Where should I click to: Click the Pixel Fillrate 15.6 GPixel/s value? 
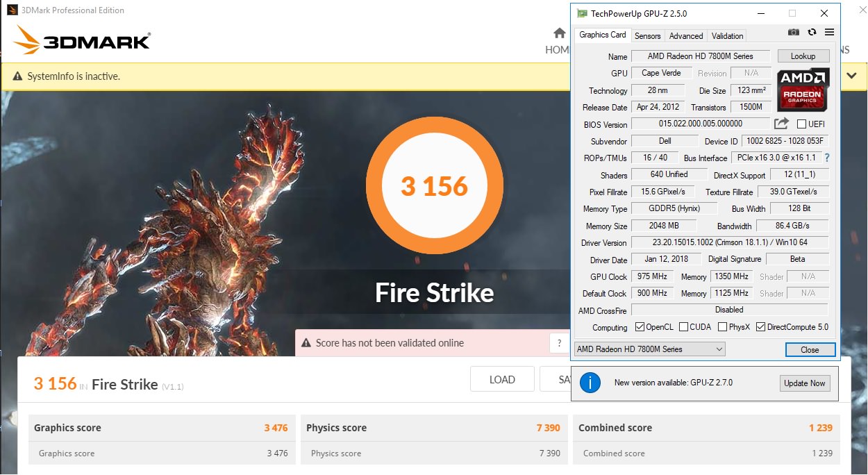(x=662, y=192)
